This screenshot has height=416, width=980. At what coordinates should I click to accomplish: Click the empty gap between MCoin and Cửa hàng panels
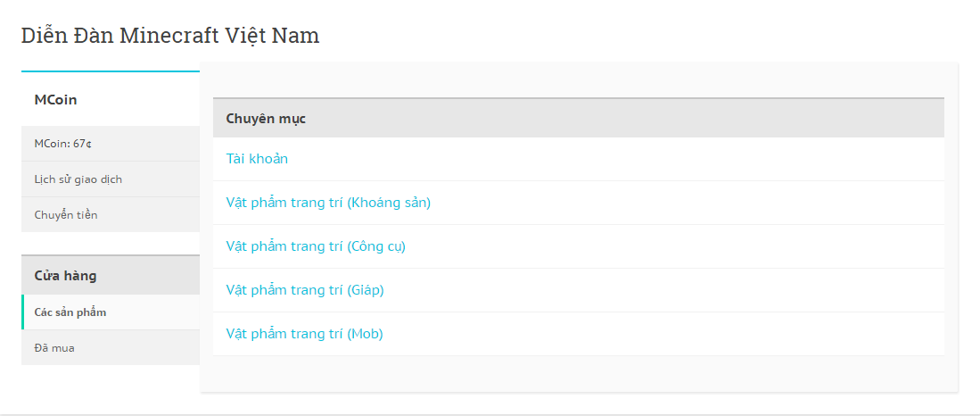click(111, 244)
